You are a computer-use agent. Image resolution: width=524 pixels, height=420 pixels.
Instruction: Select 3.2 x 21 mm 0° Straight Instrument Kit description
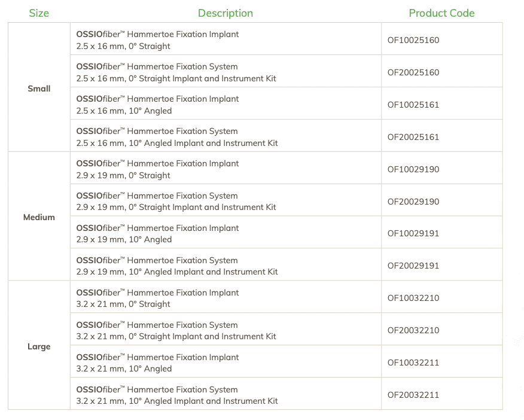pyautogui.click(x=176, y=330)
